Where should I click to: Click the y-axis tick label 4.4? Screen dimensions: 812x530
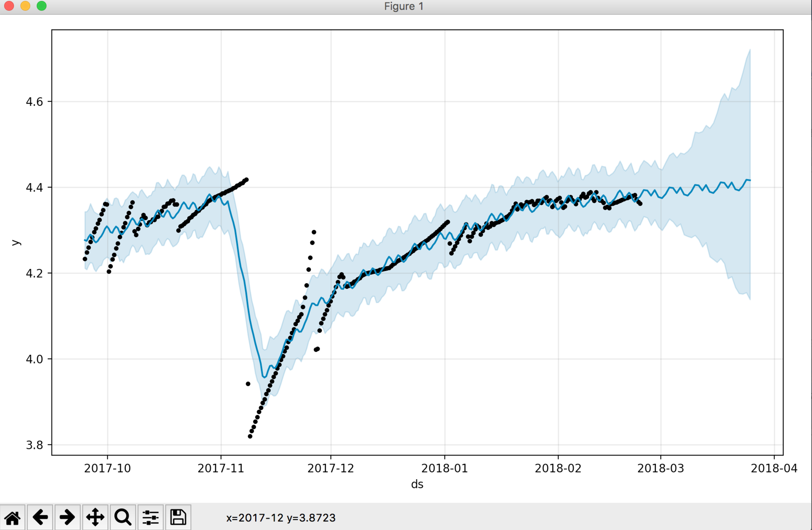click(x=34, y=188)
